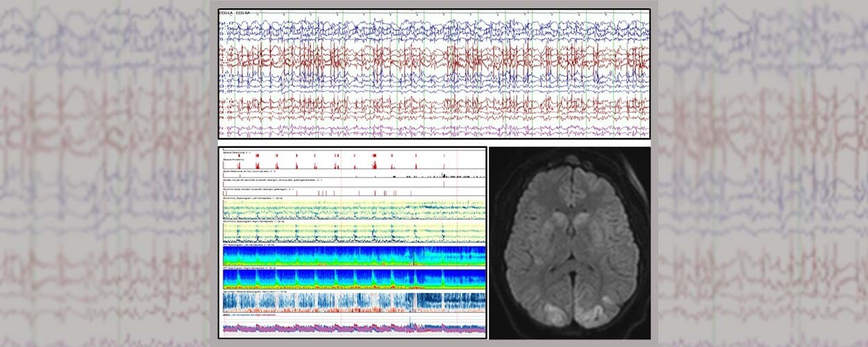This screenshot has height=347, width=868.
Task: Click the FFT Spectrogram, Left Hemisphere label
Action: click(249, 245)
